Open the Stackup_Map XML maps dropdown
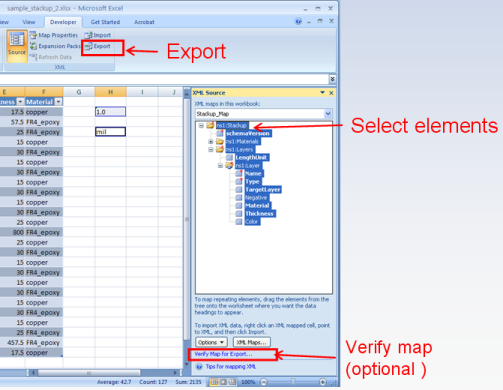Viewport: 503px width, 390px height. pyautogui.click(x=328, y=114)
